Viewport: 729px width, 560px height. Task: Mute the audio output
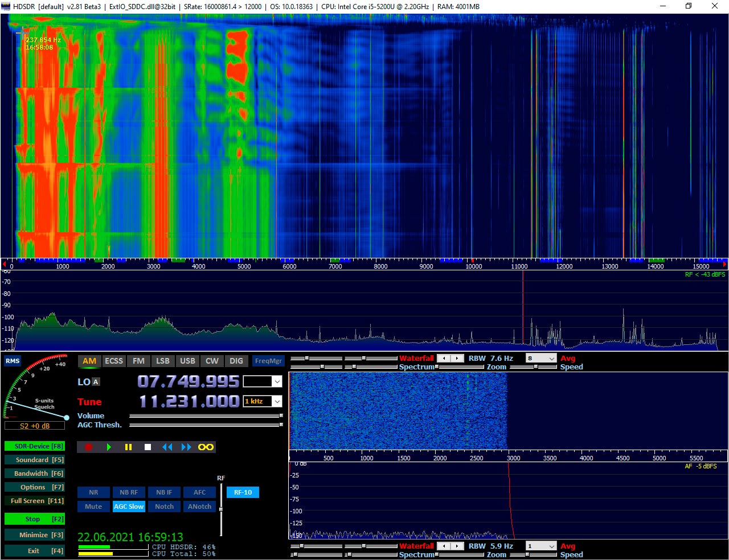[x=93, y=507]
